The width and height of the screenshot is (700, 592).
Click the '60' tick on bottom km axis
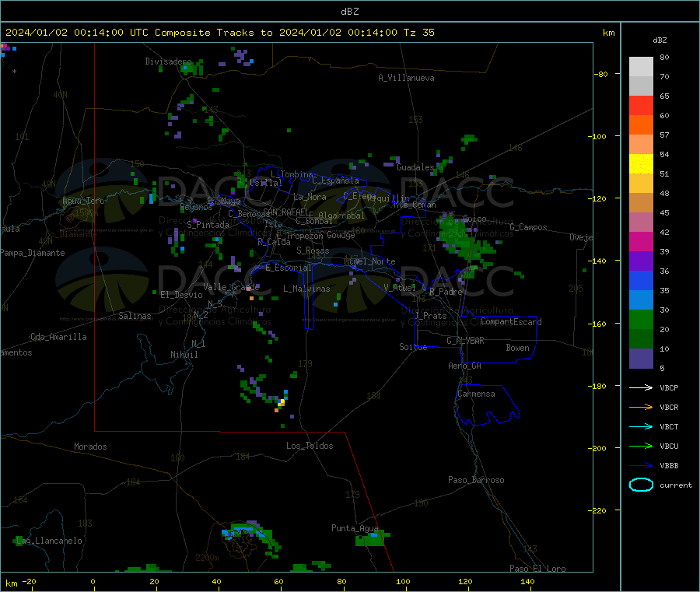278,581
